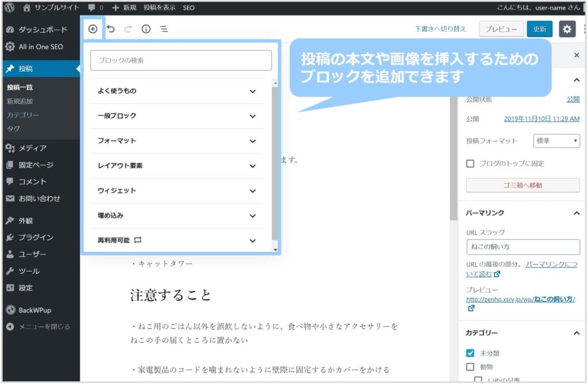
Task: Open block navigation list icon
Action: click(x=164, y=29)
